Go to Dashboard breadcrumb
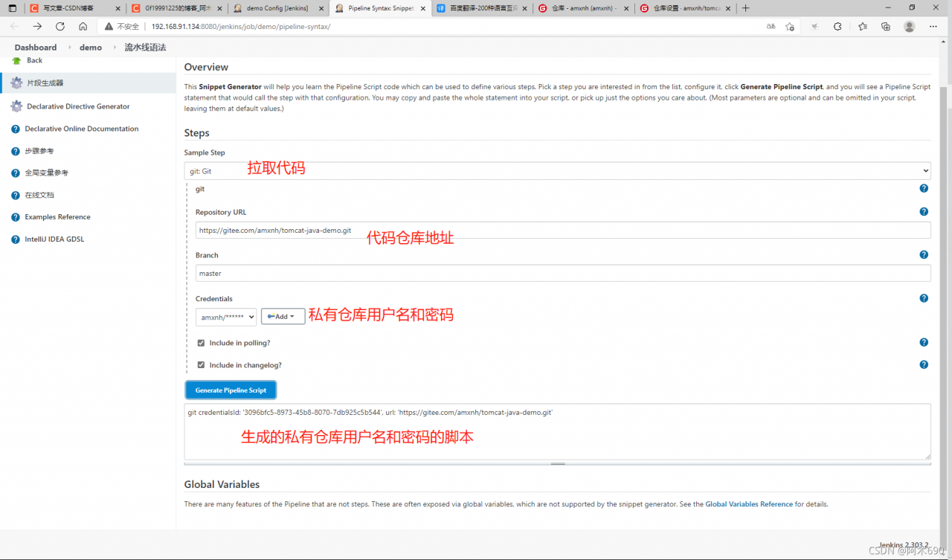Screen dimensions: 952x560 (36, 48)
